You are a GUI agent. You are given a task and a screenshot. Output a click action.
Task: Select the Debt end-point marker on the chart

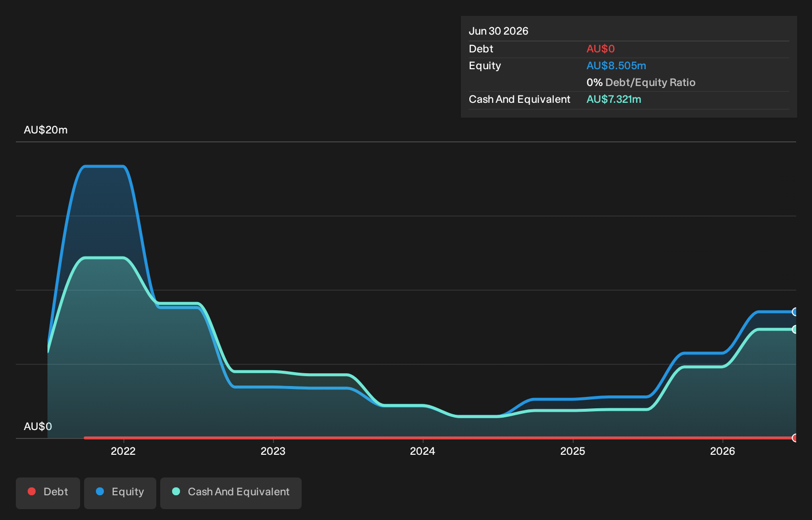point(795,438)
